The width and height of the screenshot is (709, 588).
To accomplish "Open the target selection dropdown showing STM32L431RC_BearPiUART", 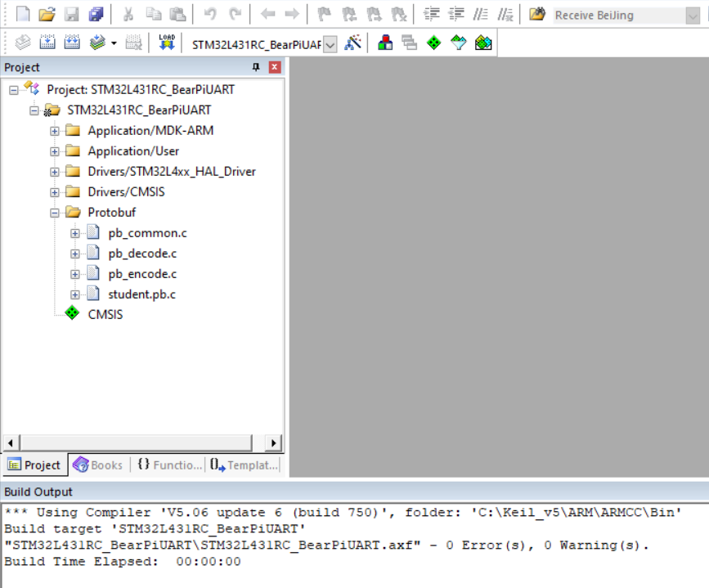I will pyautogui.click(x=330, y=45).
